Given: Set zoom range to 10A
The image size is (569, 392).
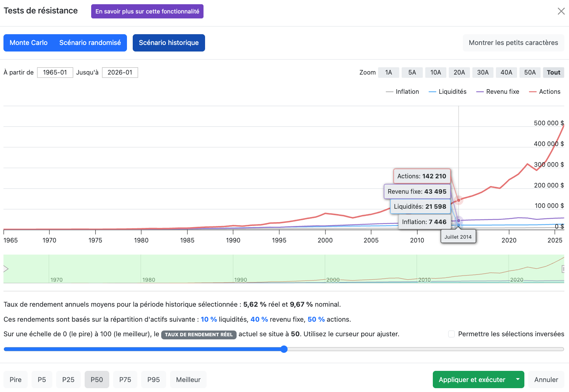Looking at the screenshot, I should (436, 72).
